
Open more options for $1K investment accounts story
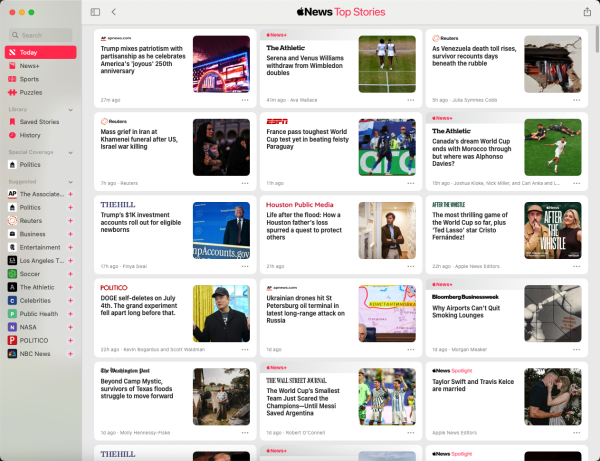pos(245,266)
